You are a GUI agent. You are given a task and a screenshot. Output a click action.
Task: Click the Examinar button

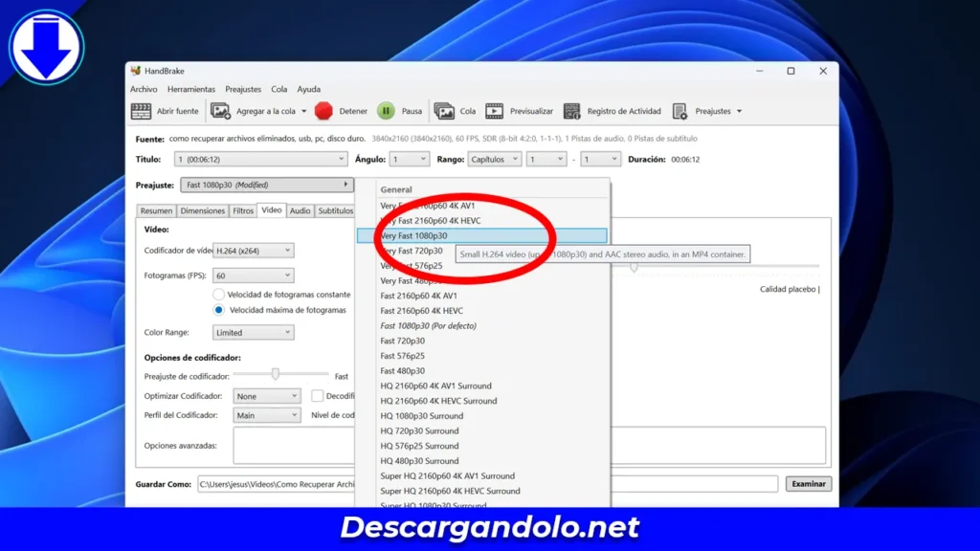pos(807,483)
